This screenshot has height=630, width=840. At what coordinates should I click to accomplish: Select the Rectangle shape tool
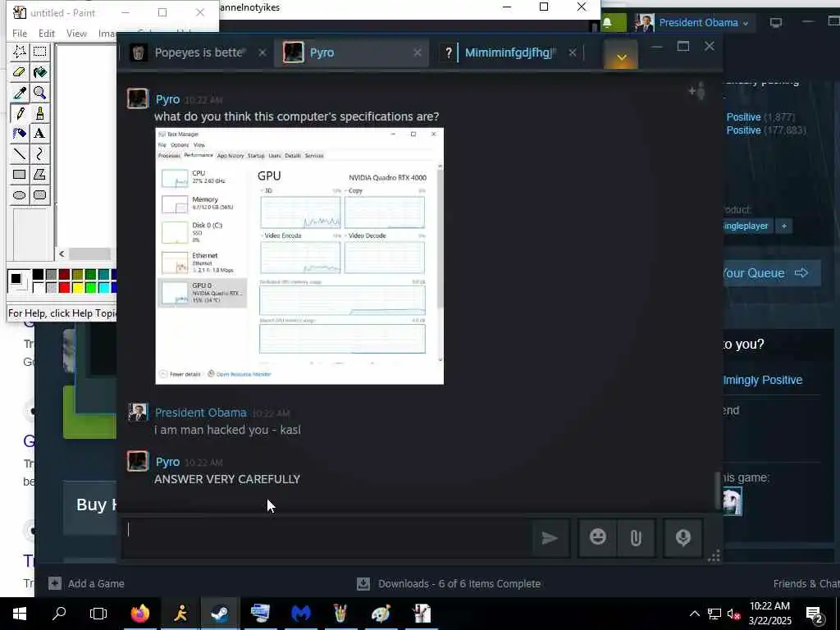click(20, 175)
